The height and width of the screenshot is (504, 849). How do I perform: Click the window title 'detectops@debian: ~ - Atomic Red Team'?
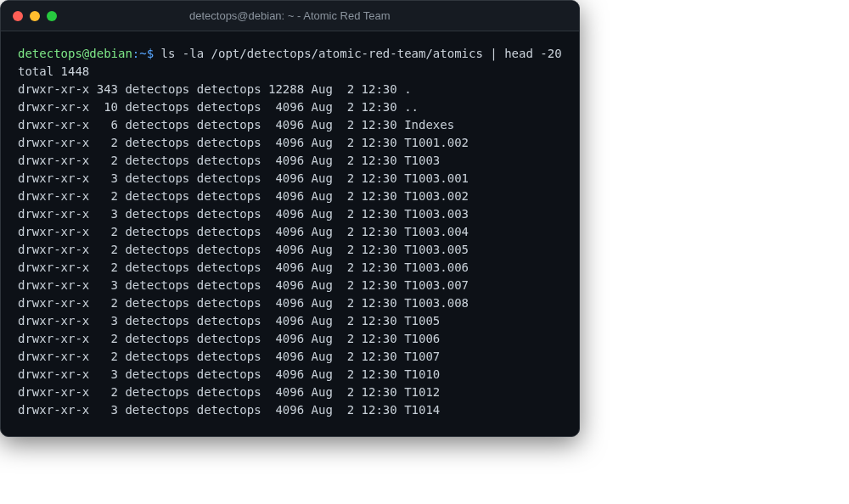click(x=290, y=16)
